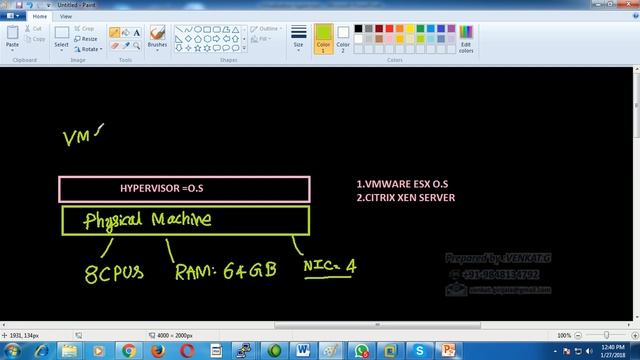
Task: Open Skype from taskbar
Action: coord(419,351)
